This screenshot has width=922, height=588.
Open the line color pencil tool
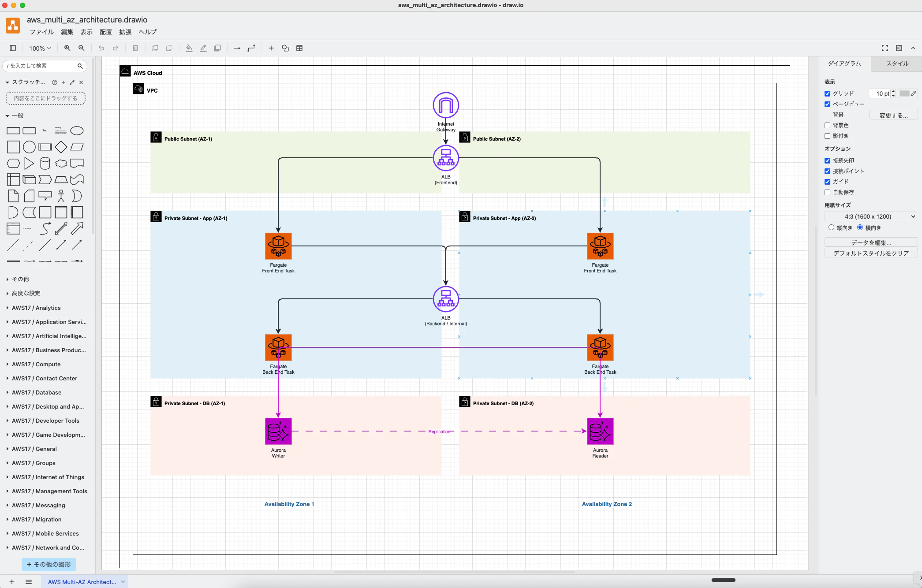click(x=203, y=48)
